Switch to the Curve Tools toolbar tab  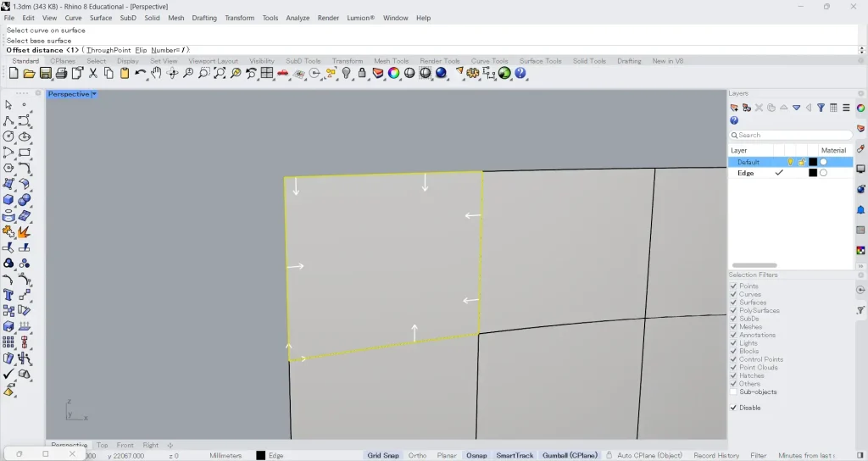(489, 61)
